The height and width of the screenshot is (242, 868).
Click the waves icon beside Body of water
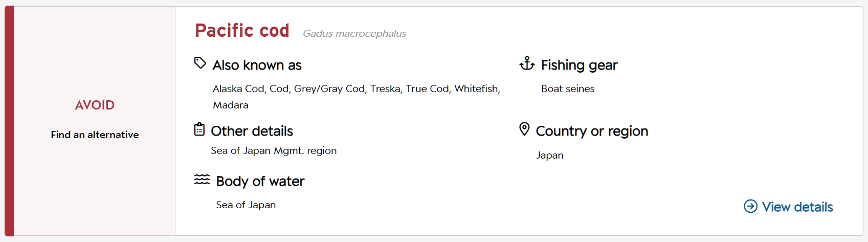(202, 179)
